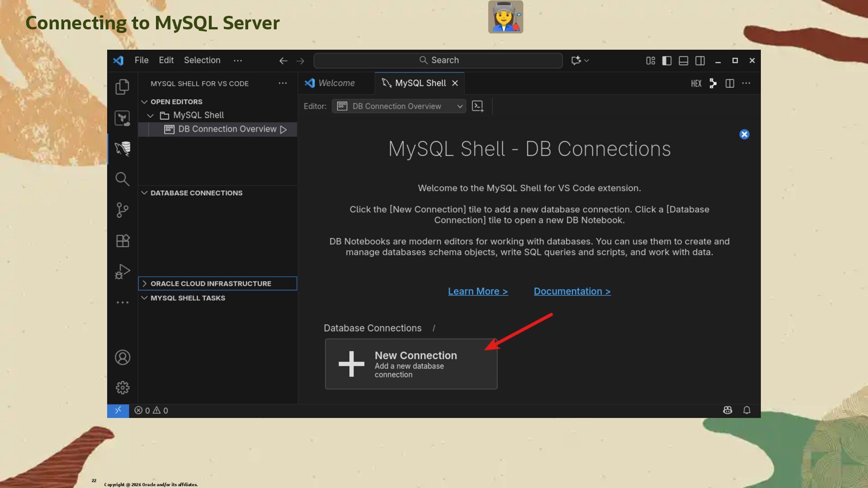Open Run and Debug icon
This screenshot has height=488, width=868.
pyautogui.click(x=123, y=272)
